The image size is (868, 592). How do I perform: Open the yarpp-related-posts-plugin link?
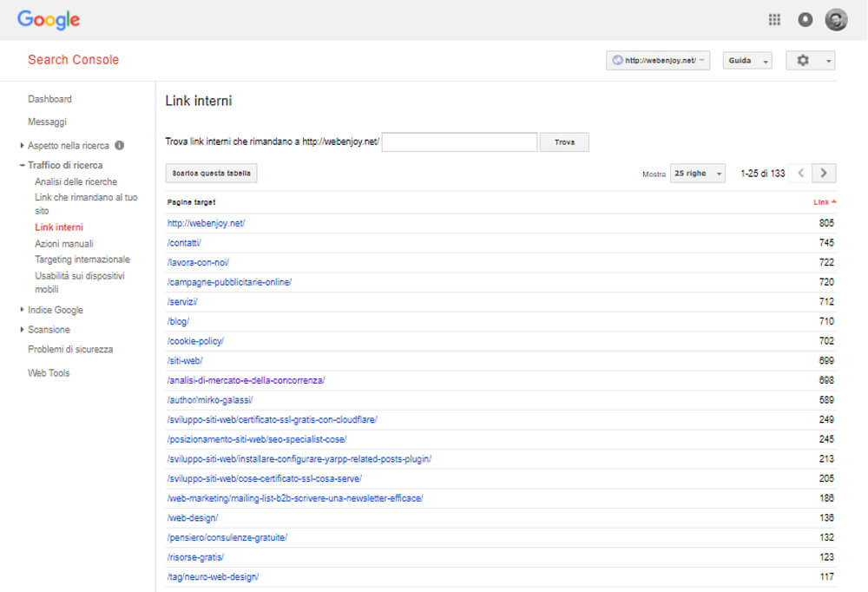point(299,459)
